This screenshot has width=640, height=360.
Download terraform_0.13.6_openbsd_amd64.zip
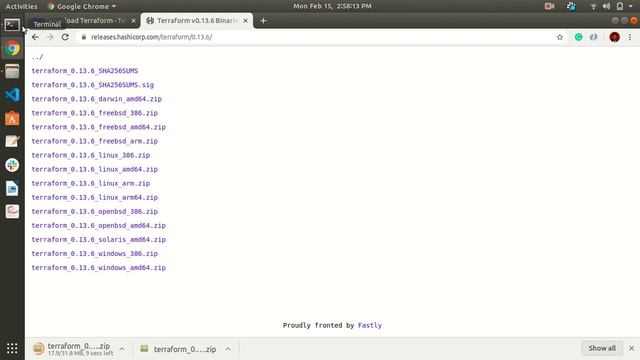click(99, 226)
